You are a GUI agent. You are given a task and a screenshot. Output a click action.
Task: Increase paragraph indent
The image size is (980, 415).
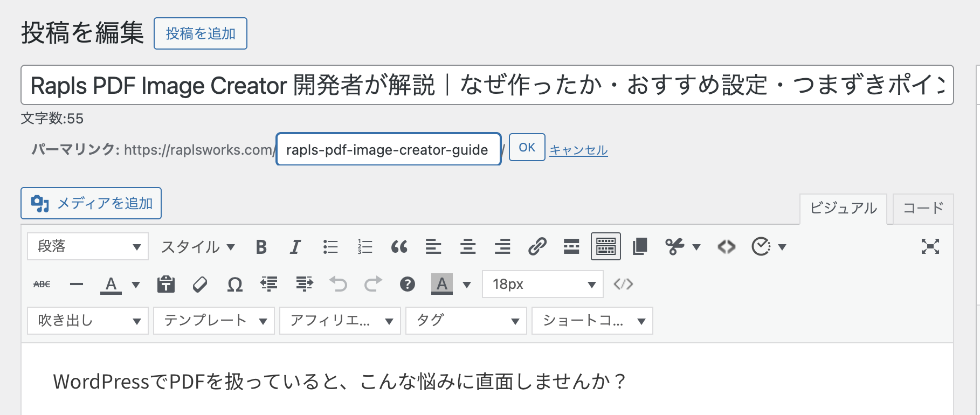[304, 284]
